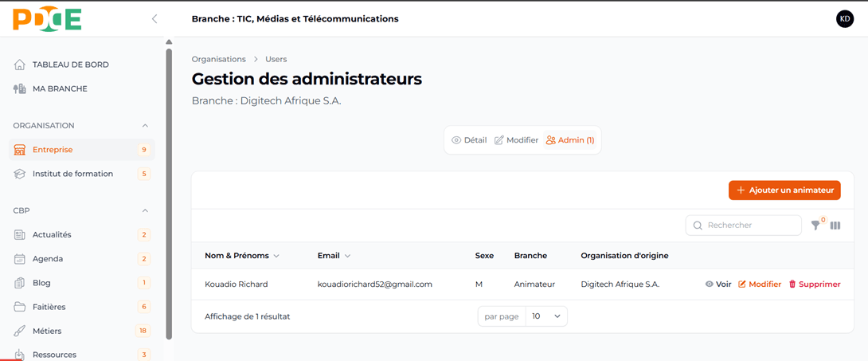This screenshot has height=361, width=868.
Task: Collapse the sidebar with the left chevron
Action: pos(154,19)
